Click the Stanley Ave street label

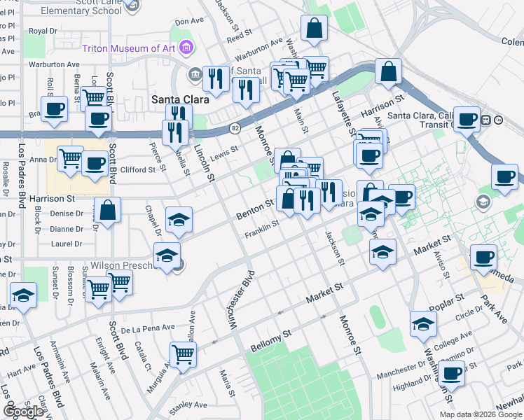pyautogui.click(x=188, y=407)
